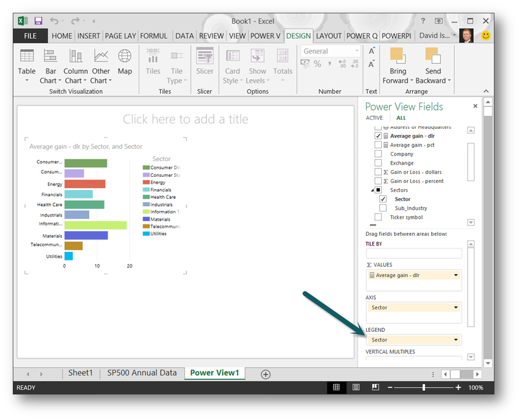Check the Exchange field
This screenshot has width=520, height=420.
(x=378, y=163)
